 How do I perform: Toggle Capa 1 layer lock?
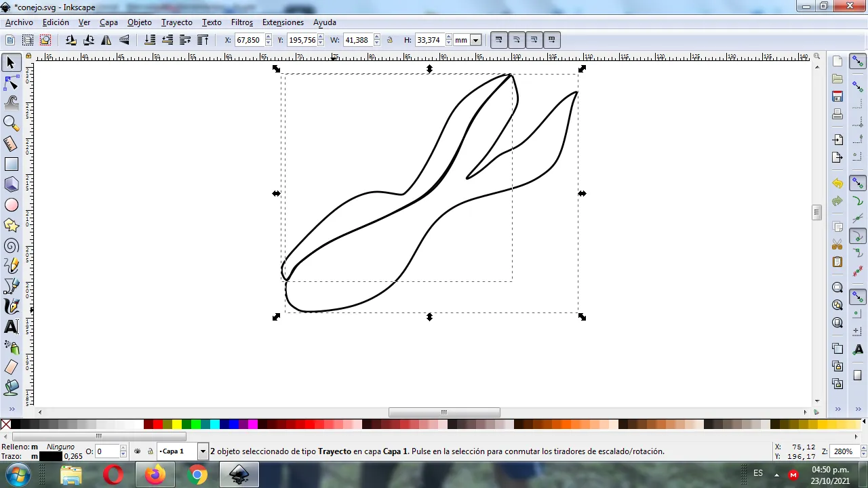coord(150,451)
